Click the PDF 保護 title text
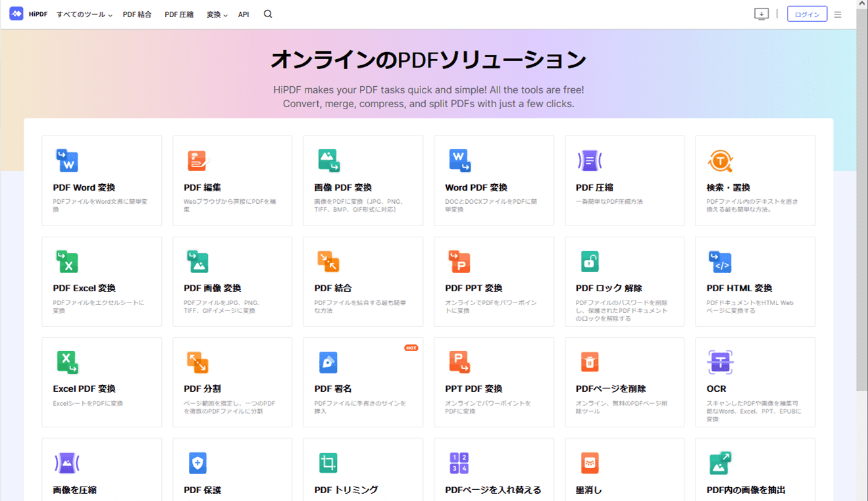868x501 pixels. pos(202,490)
